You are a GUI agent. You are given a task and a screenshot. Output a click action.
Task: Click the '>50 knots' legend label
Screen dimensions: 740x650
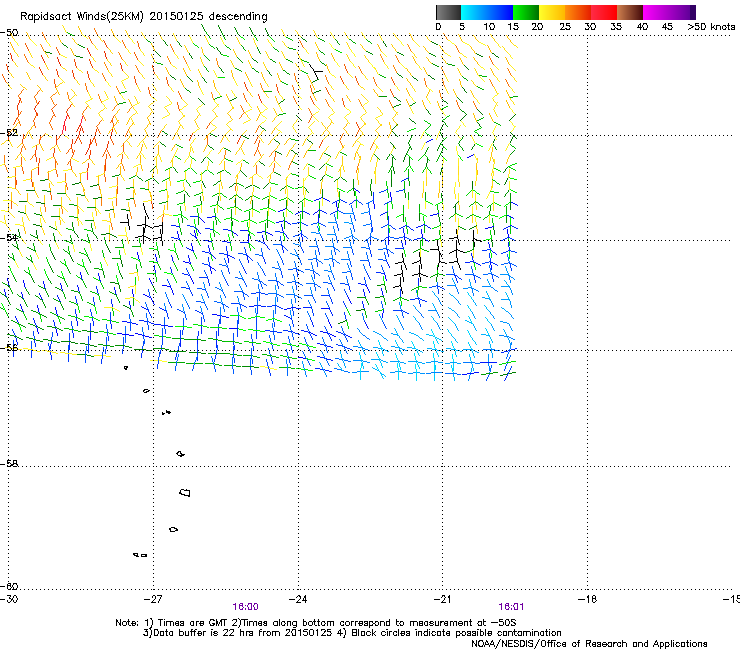(711, 27)
